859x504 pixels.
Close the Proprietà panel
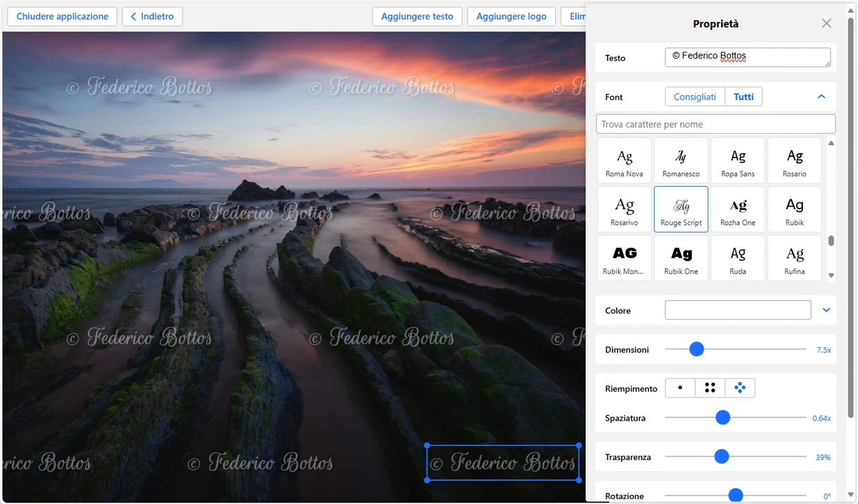826,23
